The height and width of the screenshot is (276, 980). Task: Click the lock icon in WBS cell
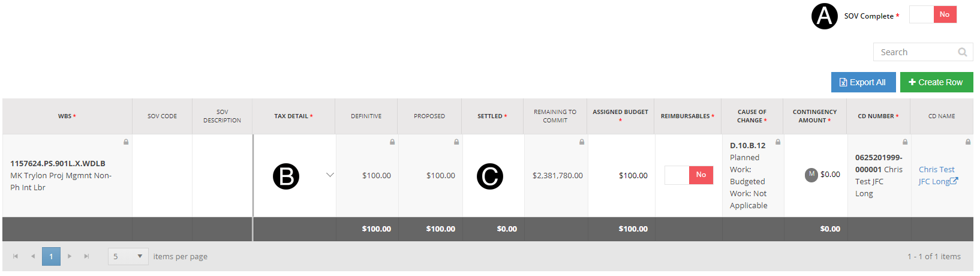coord(126,142)
